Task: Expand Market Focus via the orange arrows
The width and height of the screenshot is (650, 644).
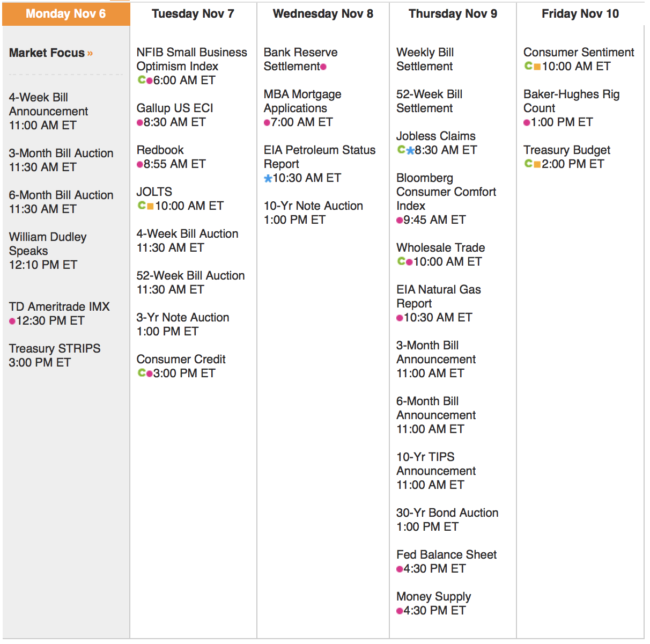Action: [90, 53]
